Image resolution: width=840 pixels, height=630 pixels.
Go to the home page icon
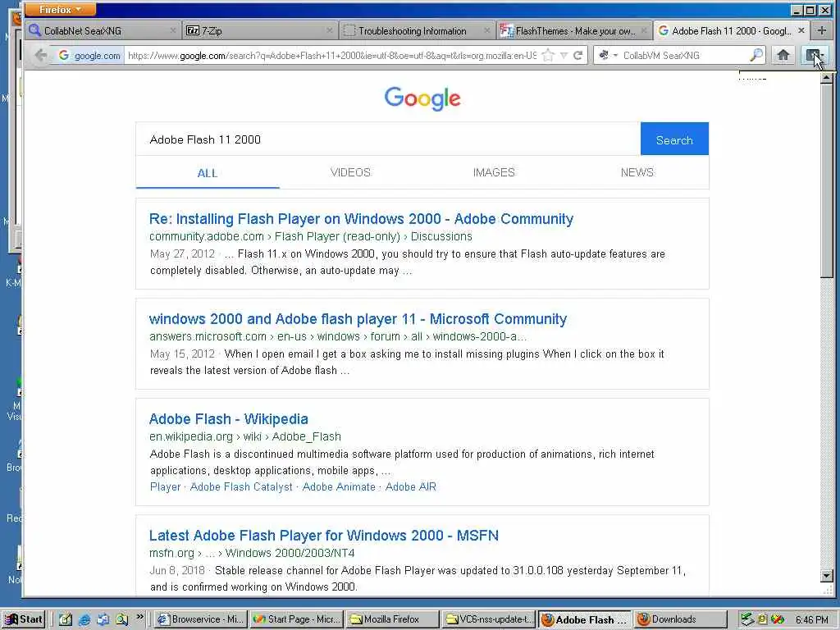point(783,55)
